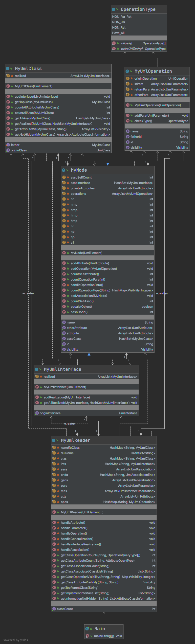Click the Have_All enum constant

[118, 33]
